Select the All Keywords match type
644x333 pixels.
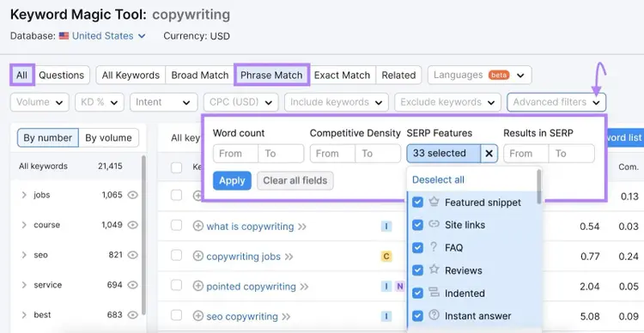131,76
